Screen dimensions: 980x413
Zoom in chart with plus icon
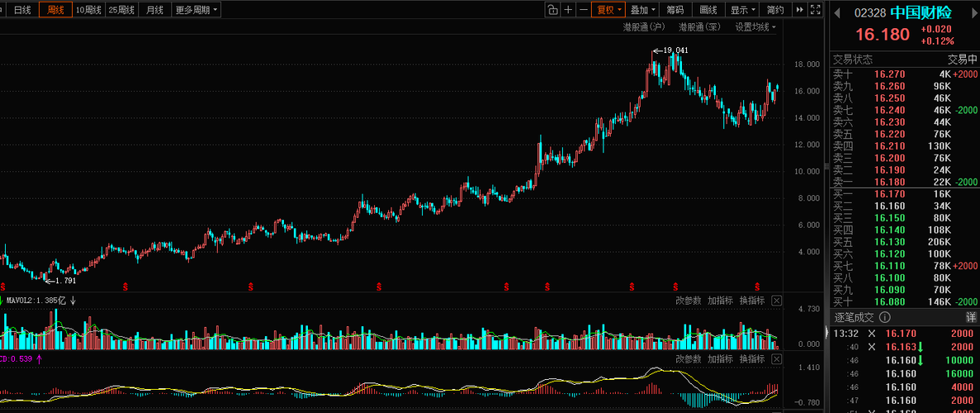(568, 9)
